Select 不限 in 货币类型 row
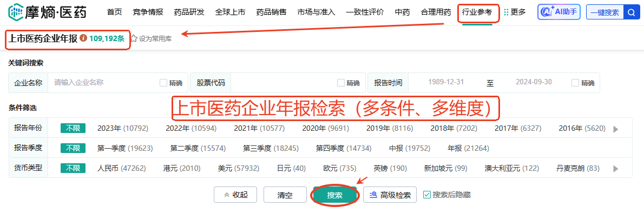Screen dimensions: 644x213 pyautogui.click(x=73, y=168)
